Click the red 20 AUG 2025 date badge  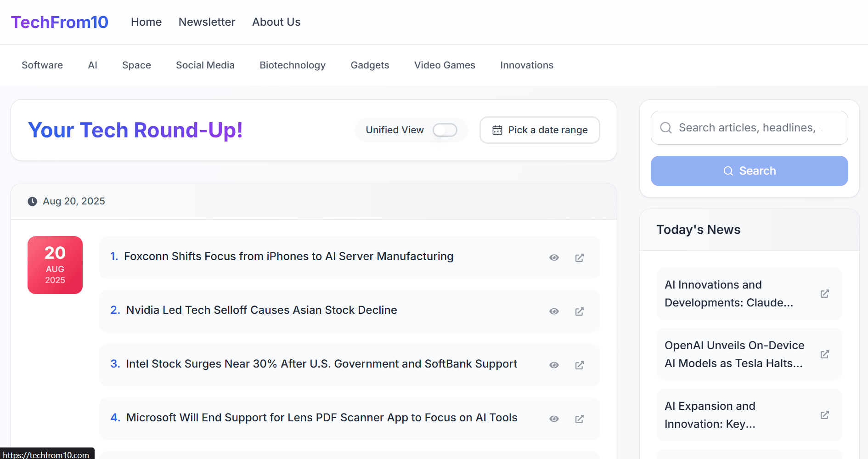[55, 265]
